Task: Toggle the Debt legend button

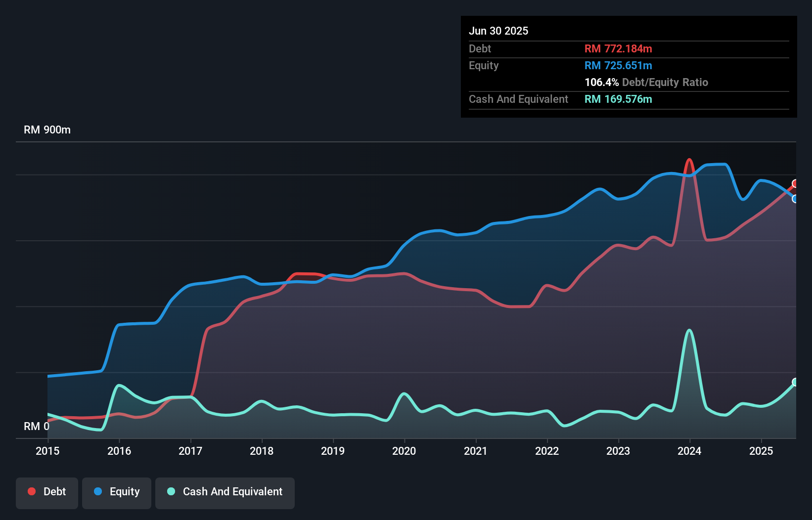Action: pos(47,492)
